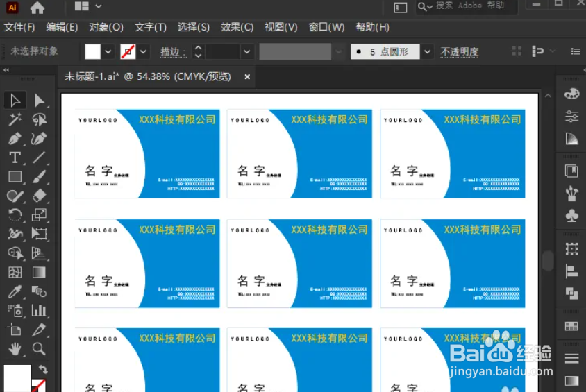
Task: Open the 选择(S) menu
Action: (194, 27)
